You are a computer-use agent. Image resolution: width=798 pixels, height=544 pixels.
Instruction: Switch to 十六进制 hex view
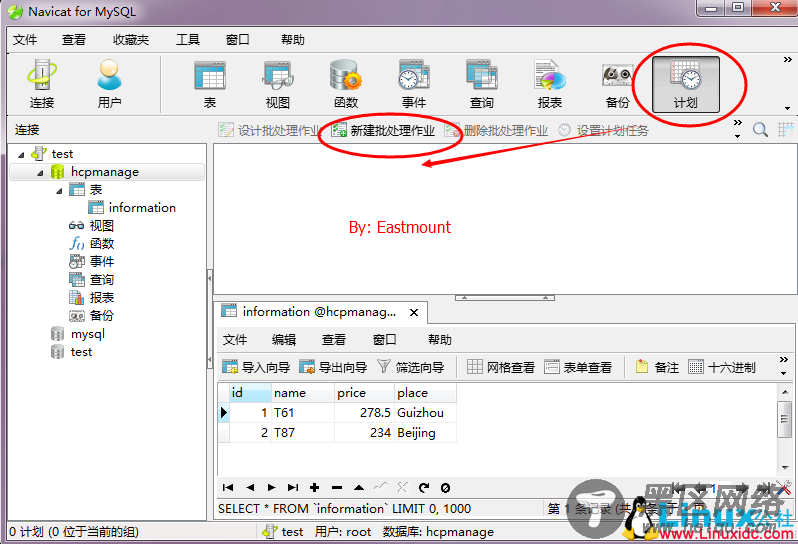tap(722, 367)
